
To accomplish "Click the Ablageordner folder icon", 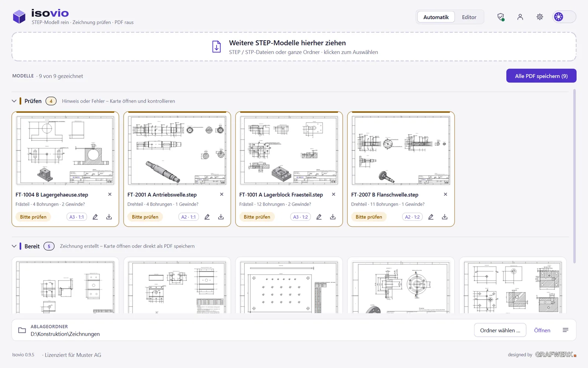I will pyautogui.click(x=22, y=330).
